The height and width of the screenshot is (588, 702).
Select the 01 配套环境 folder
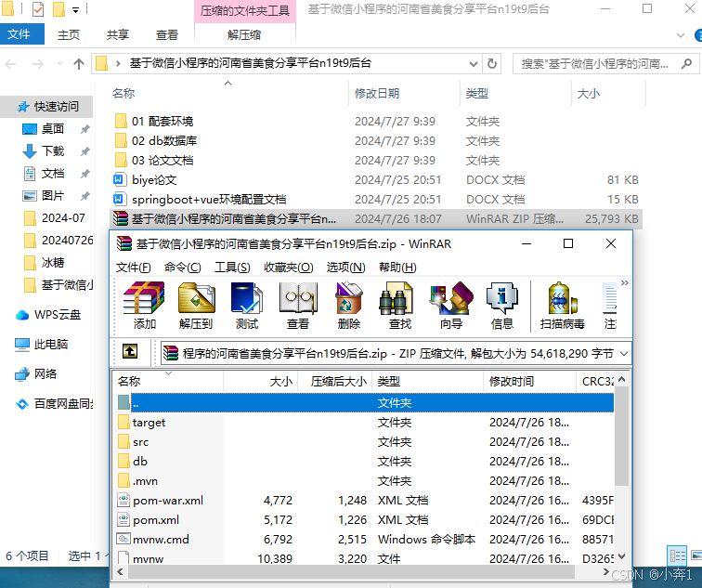162,122
